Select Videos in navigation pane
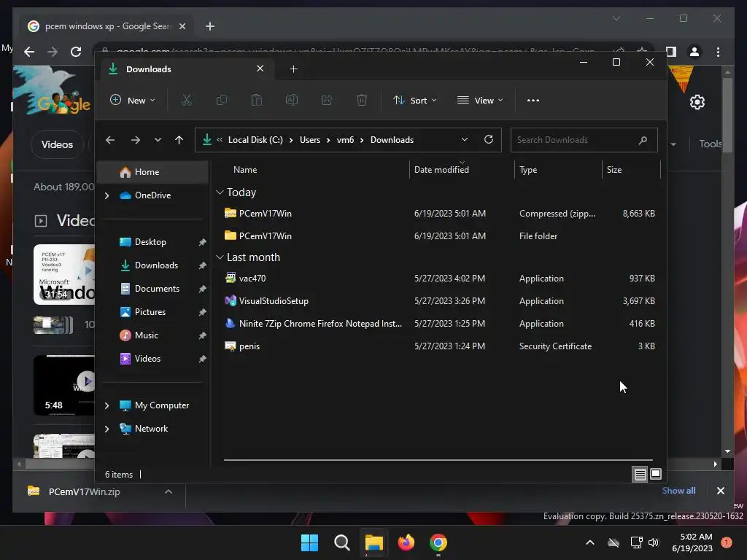This screenshot has height=560, width=747. pos(152,359)
